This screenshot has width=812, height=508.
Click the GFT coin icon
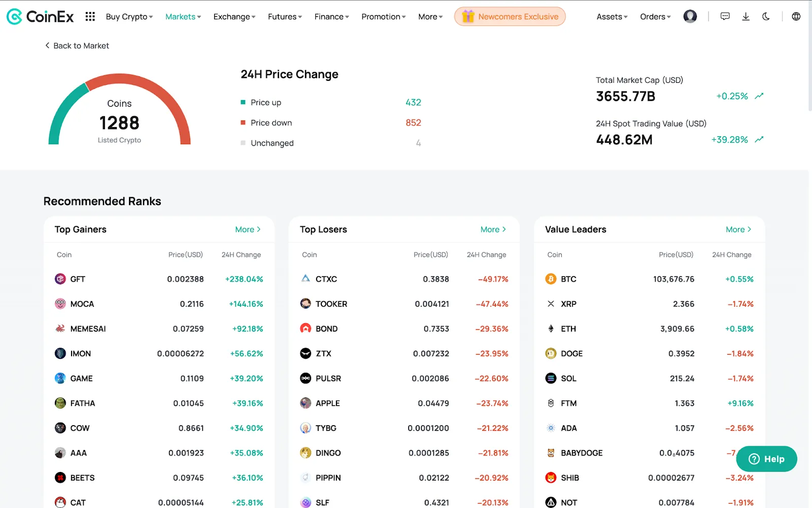coord(60,279)
